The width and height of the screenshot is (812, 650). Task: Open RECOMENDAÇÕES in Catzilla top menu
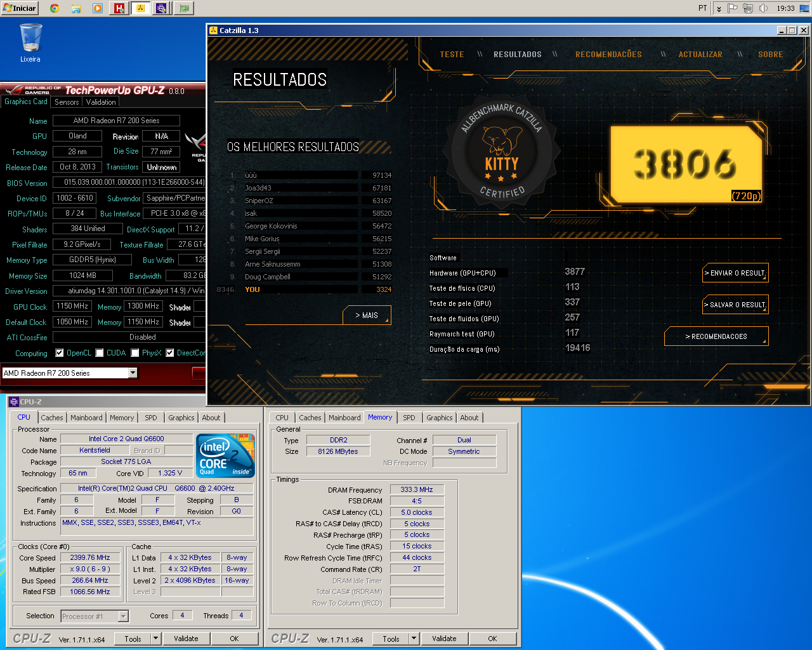pos(608,55)
